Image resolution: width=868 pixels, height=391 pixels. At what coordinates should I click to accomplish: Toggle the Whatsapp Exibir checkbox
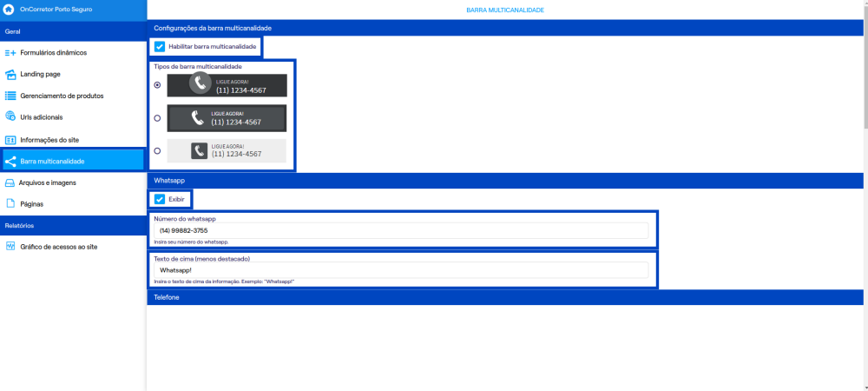pyautogui.click(x=160, y=199)
